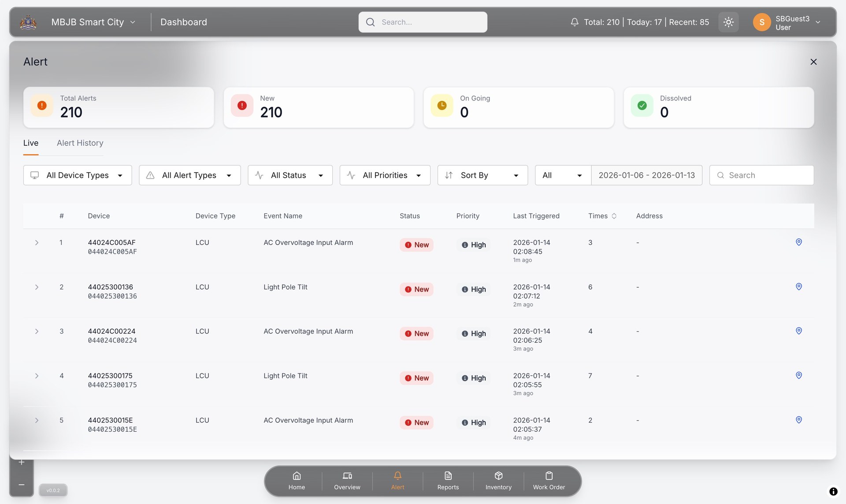Click the Total Alerts 210 card
The width and height of the screenshot is (846, 504).
coord(119,107)
